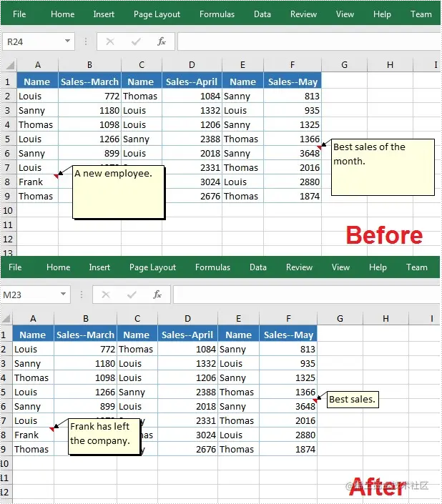
Task: Click the 'A new employee.' comment box
Action: [119, 192]
